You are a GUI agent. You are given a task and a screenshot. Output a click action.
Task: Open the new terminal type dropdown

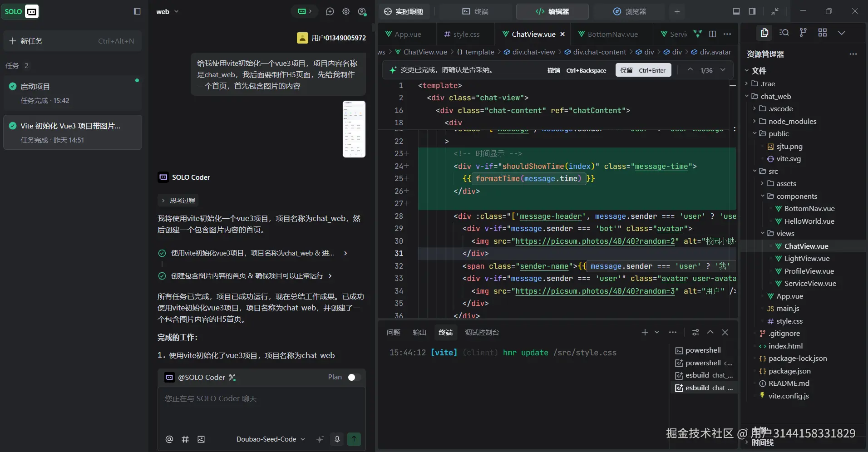point(657,333)
